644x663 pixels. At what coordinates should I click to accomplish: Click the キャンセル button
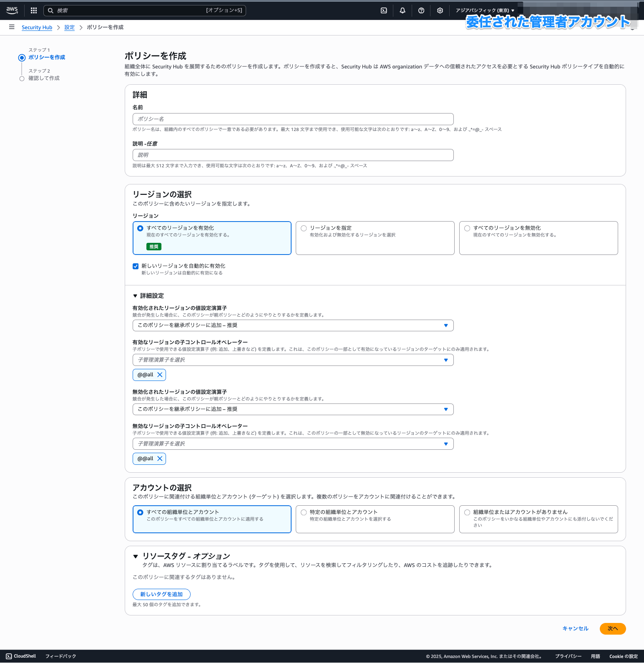click(575, 629)
